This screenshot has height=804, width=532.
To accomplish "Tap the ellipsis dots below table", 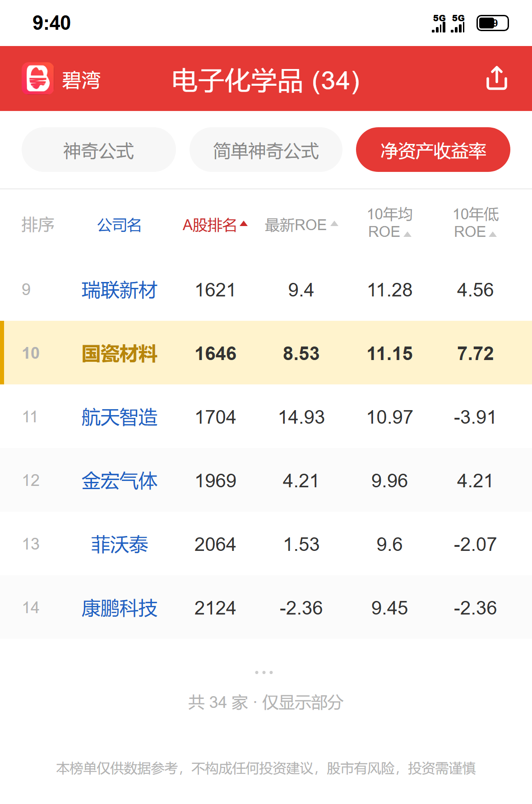I will coord(264,672).
